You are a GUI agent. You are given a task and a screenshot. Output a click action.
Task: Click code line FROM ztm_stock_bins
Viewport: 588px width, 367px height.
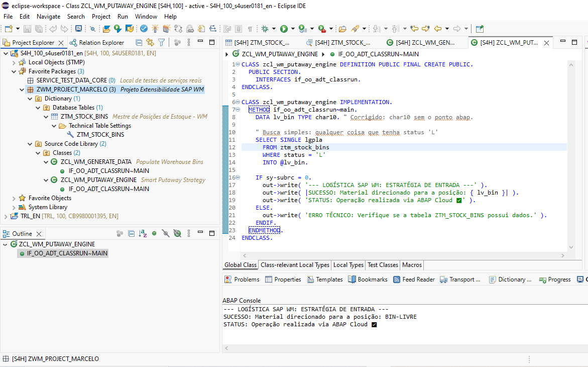point(296,147)
